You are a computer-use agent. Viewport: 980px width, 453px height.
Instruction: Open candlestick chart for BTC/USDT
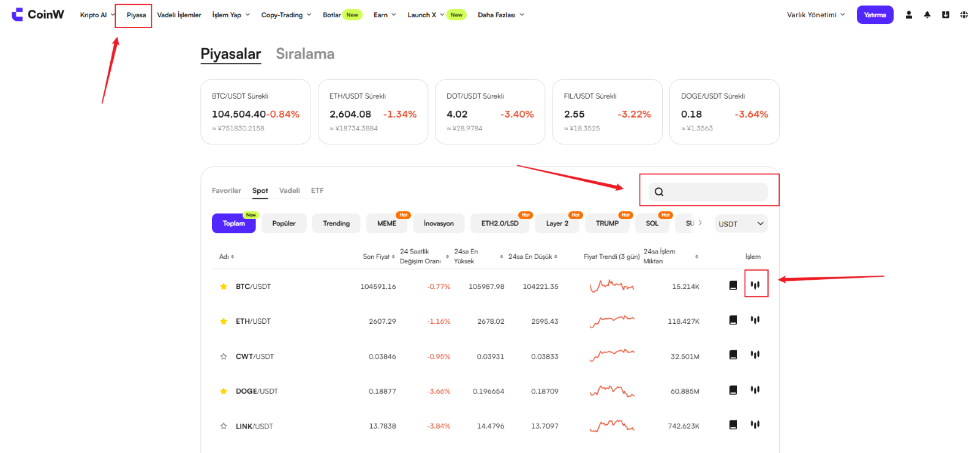[755, 285]
